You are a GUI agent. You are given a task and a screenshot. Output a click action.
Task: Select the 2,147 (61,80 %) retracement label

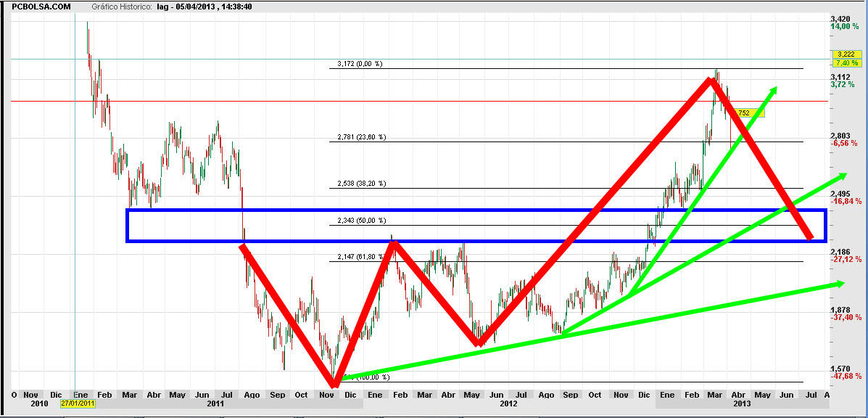tap(362, 258)
